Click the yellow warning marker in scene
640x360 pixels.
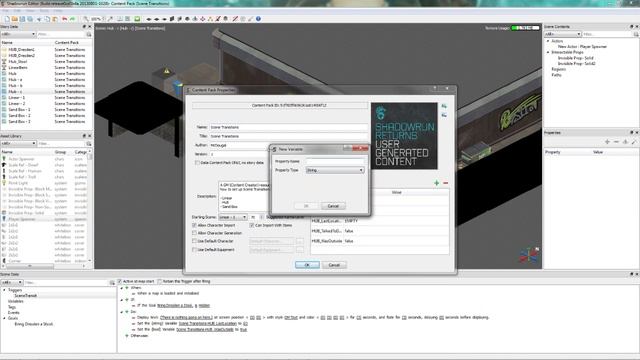[167, 71]
